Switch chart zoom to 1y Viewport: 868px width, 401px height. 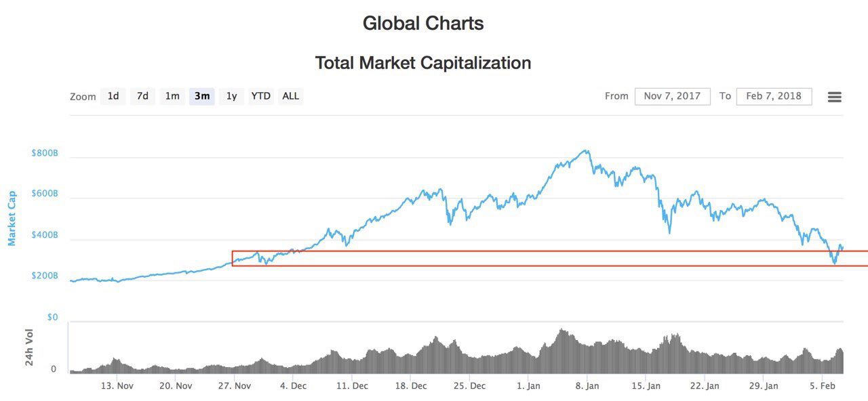231,96
